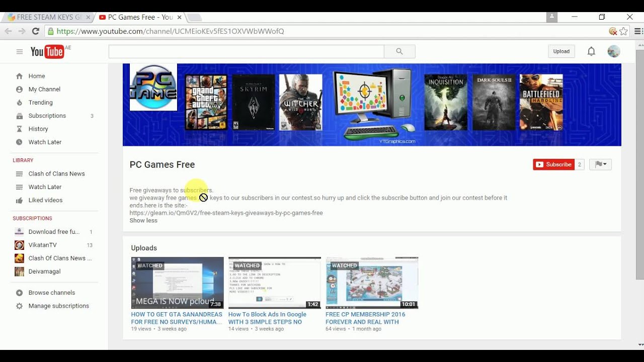Click the Upload button
The height and width of the screenshot is (362, 644).
561,51
